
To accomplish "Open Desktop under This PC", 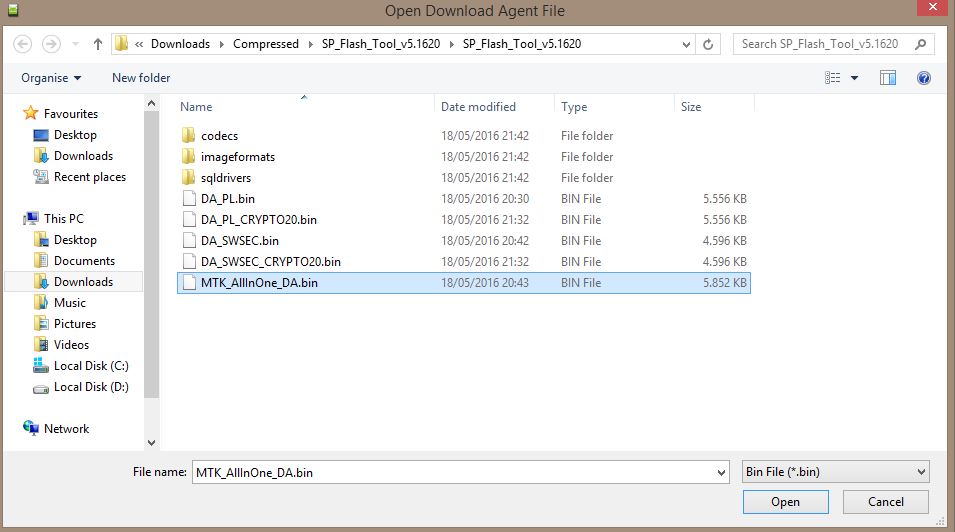I will click(x=75, y=240).
